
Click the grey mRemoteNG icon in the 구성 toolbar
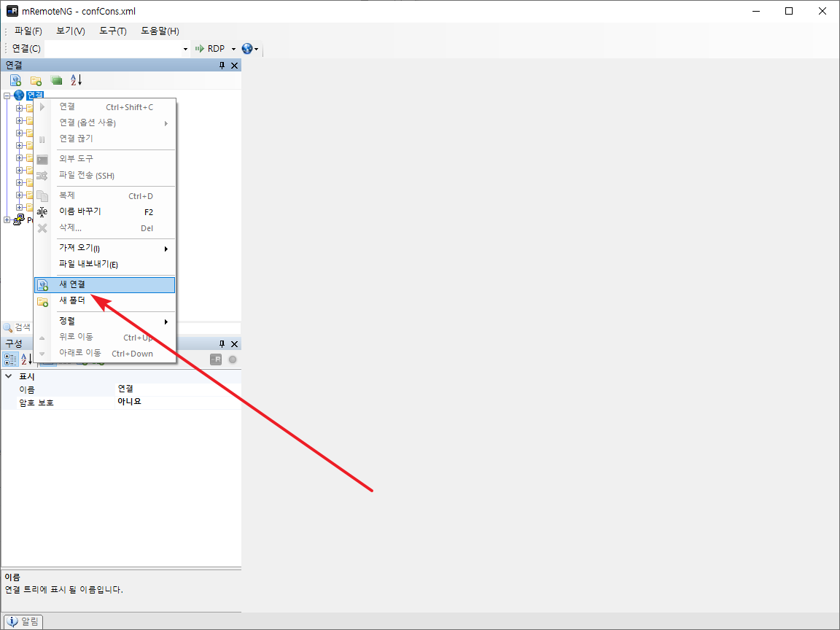(x=216, y=359)
